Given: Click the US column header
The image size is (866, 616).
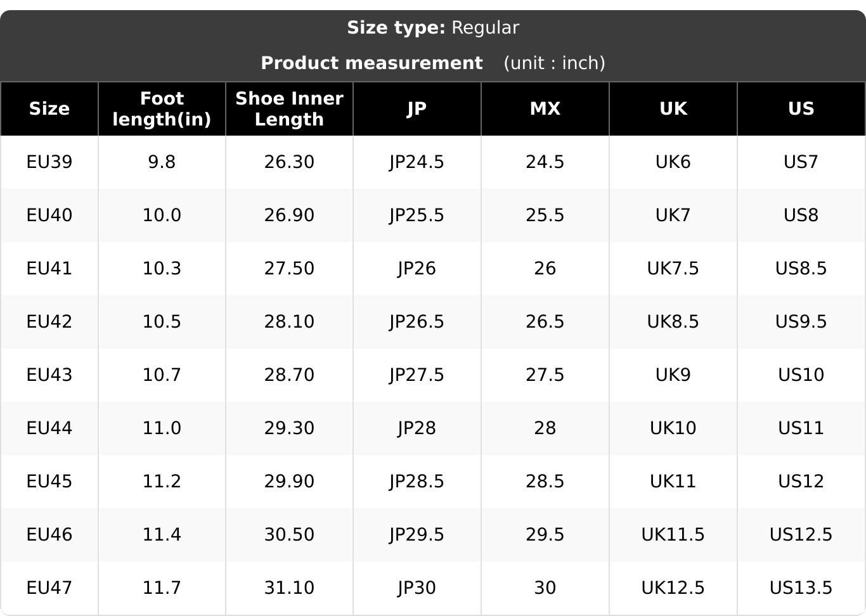Looking at the screenshot, I should pyautogui.click(x=801, y=109).
